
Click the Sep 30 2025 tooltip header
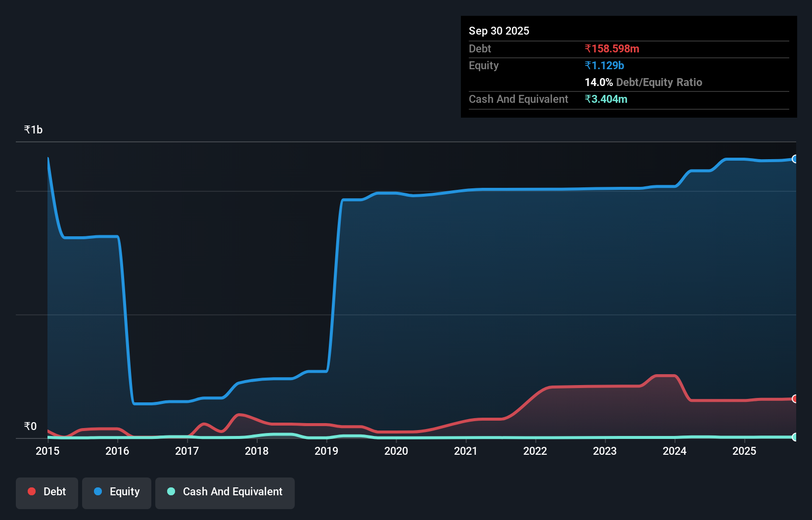[499, 31]
